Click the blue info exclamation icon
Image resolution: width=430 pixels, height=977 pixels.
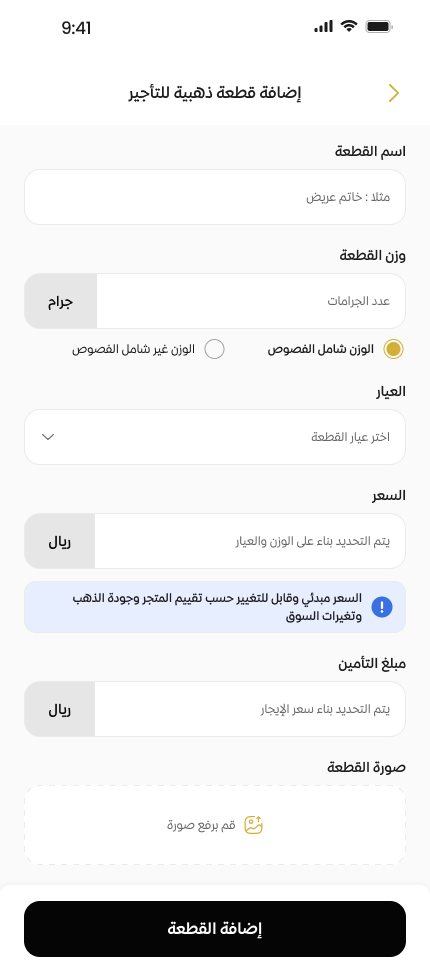[x=381, y=607]
